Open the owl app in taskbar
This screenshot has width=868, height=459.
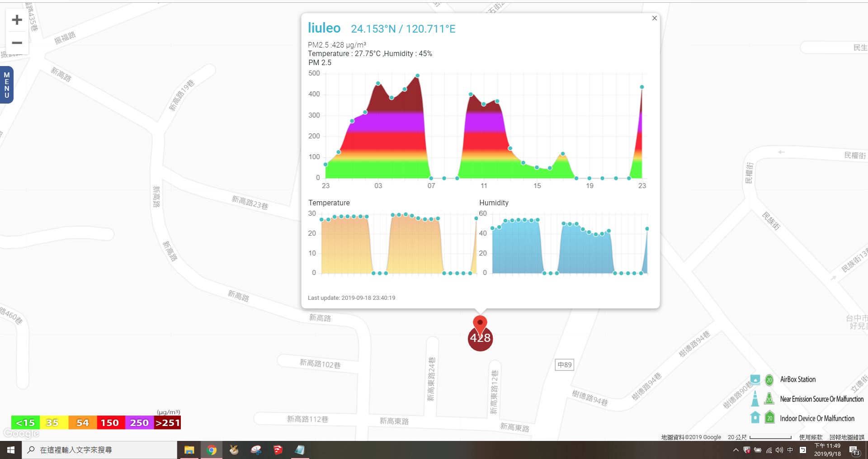pos(234,450)
